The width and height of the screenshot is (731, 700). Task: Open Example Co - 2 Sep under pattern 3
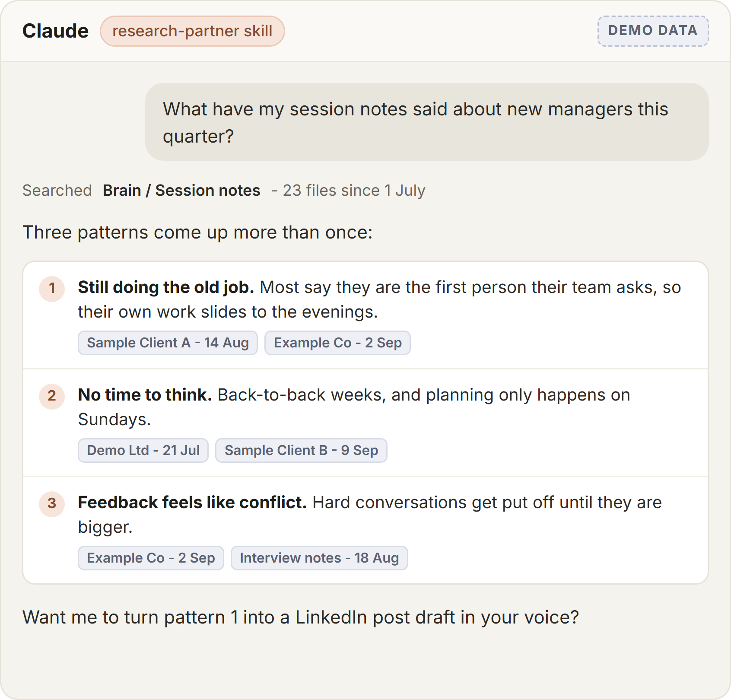151,558
